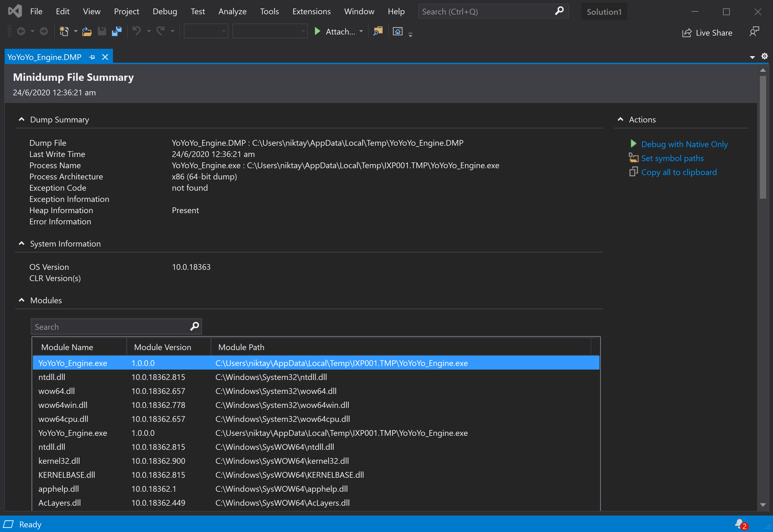Open the Debug menu
773x532 pixels.
point(165,11)
